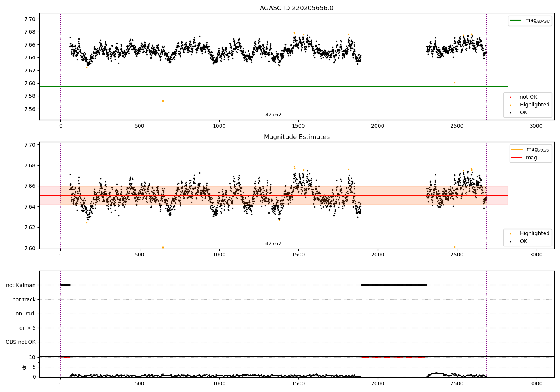
Task: Click the orange outlier near 7.60 in AGASC plot
Action: (x=455, y=83)
